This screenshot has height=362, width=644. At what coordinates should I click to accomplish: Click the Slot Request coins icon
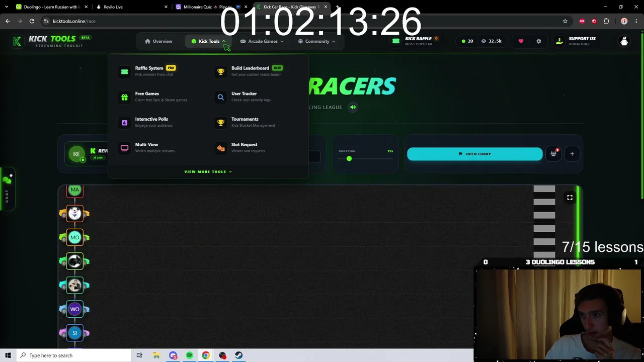click(x=221, y=148)
